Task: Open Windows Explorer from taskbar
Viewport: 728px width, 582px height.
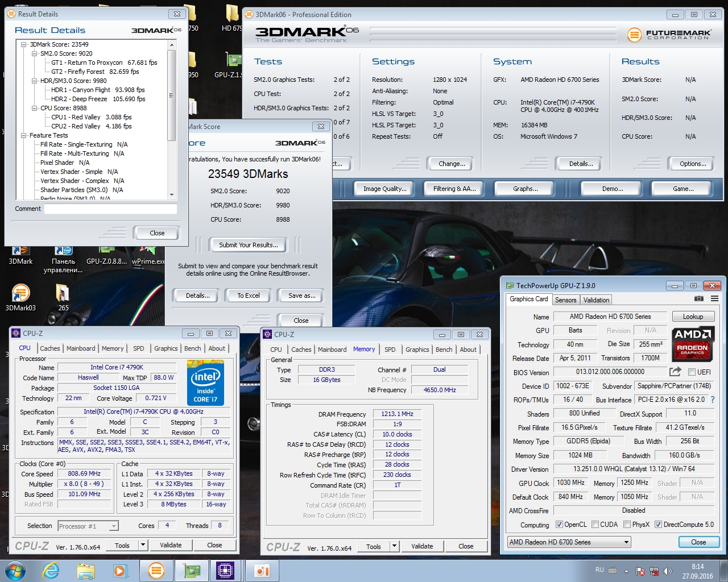Action: [x=86, y=571]
